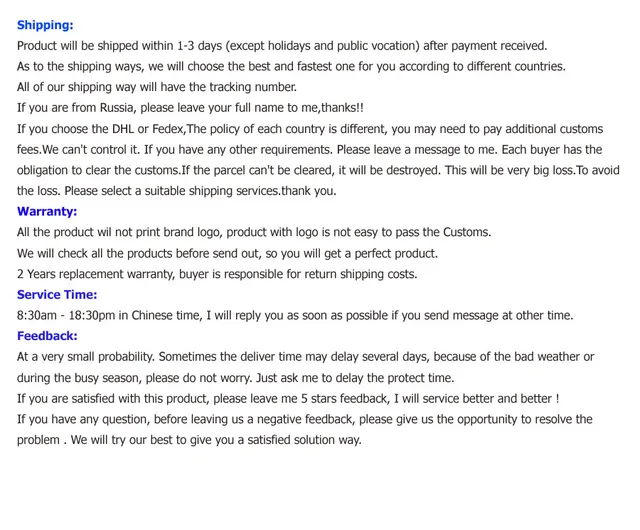Click the Russia full name request line
640x530 pixels.
click(x=190, y=108)
